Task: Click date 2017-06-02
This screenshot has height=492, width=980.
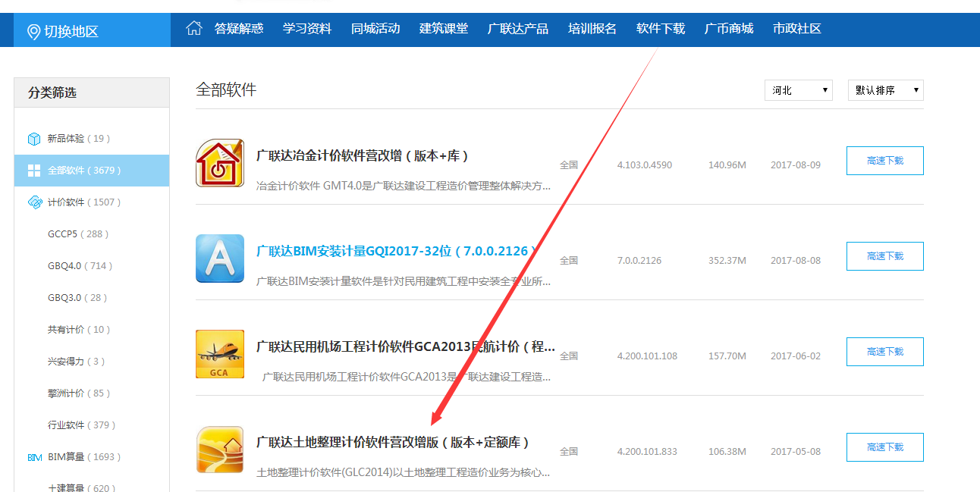Action: [x=796, y=356]
